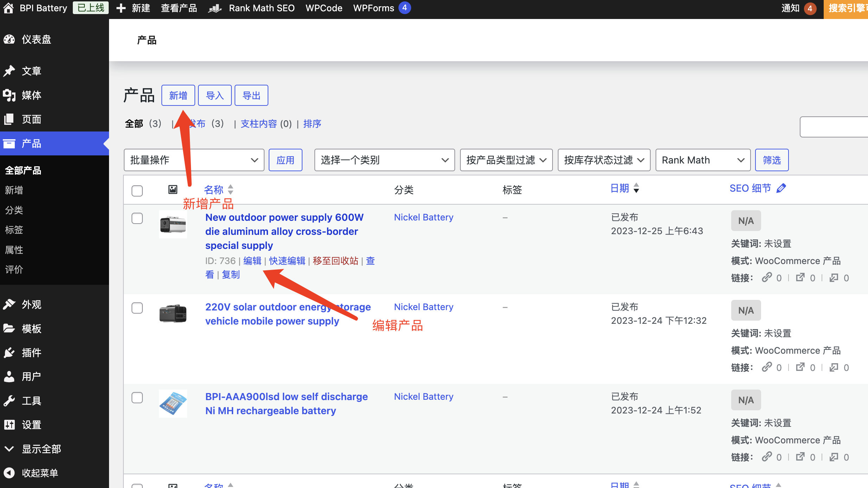
Task: Open 支柱内容 (0) filter link
Action: [x=266, y=124]
